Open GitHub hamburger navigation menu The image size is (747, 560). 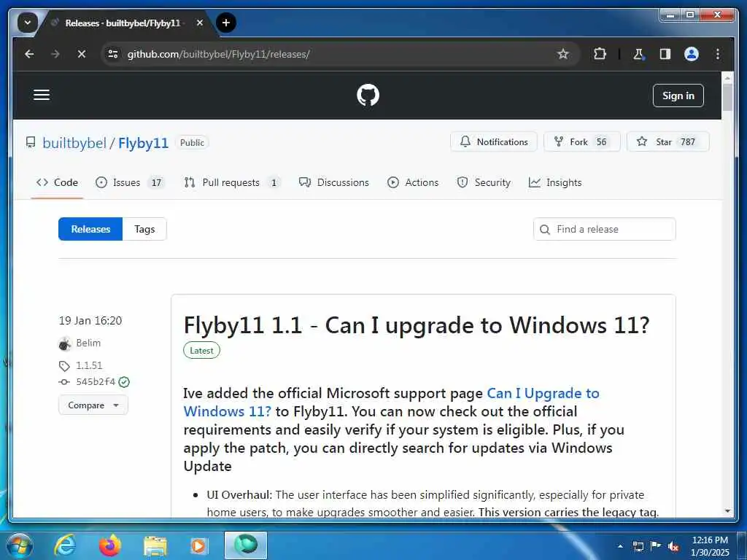[42, 95]
